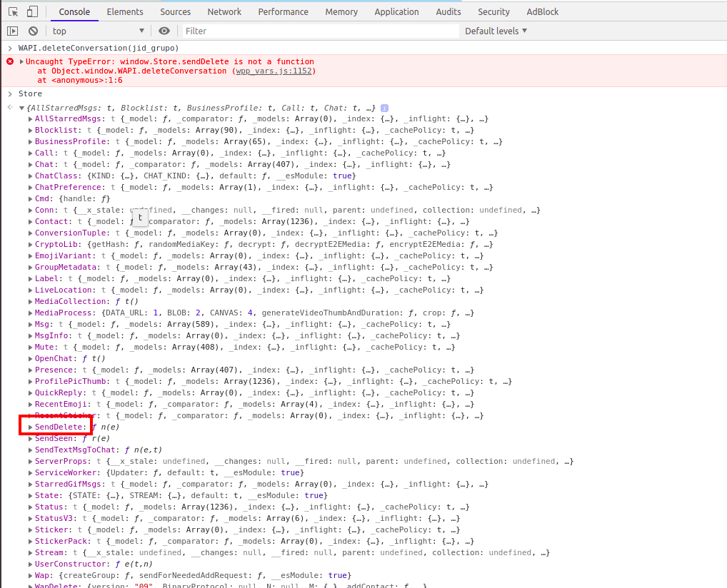Image resolution: width=727 pixels, height=588 pixels.
Task: Expand the State property
Action: click(x=31, y=496)
